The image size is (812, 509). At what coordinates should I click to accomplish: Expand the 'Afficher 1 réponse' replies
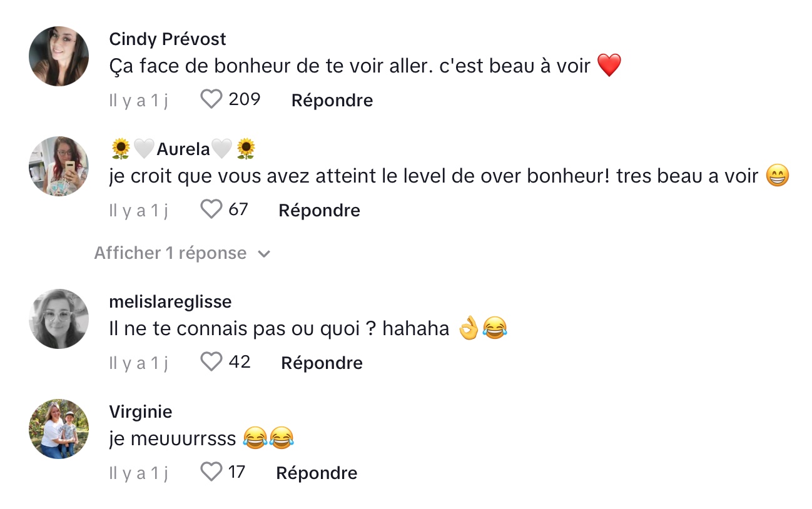[x=170, y=253]
